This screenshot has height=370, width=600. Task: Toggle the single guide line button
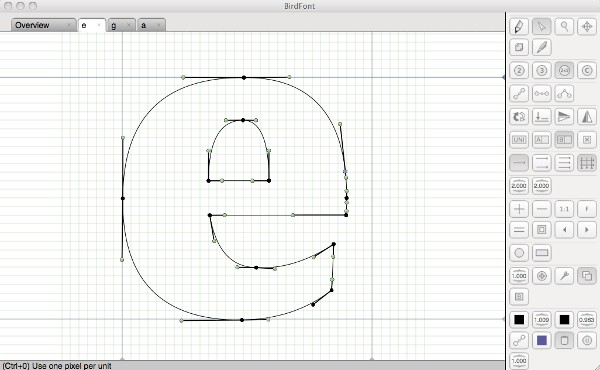coord(519,163)
